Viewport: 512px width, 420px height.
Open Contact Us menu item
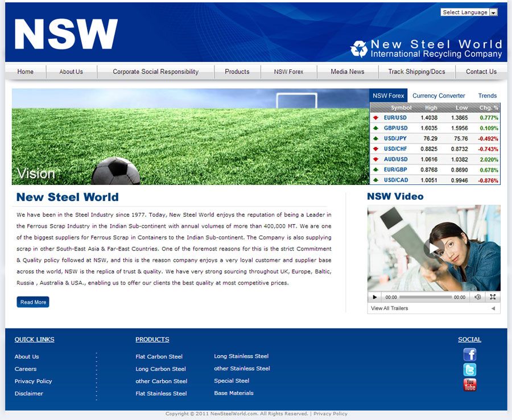point(481,72)
